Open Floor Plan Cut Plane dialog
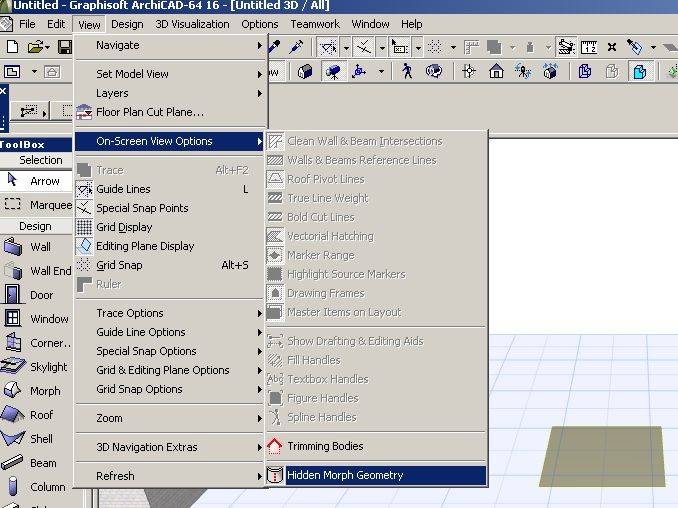The image size is (678, 508). tap(170, 112)
